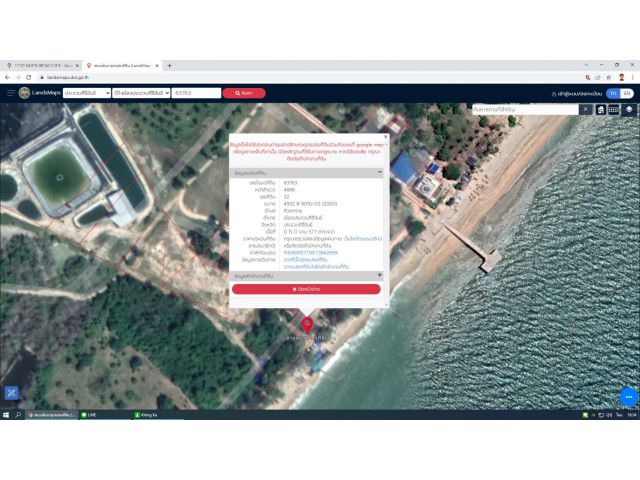Expand the land office information section
640x480 pixels.
pyautogui.click(x=379, y=275)
